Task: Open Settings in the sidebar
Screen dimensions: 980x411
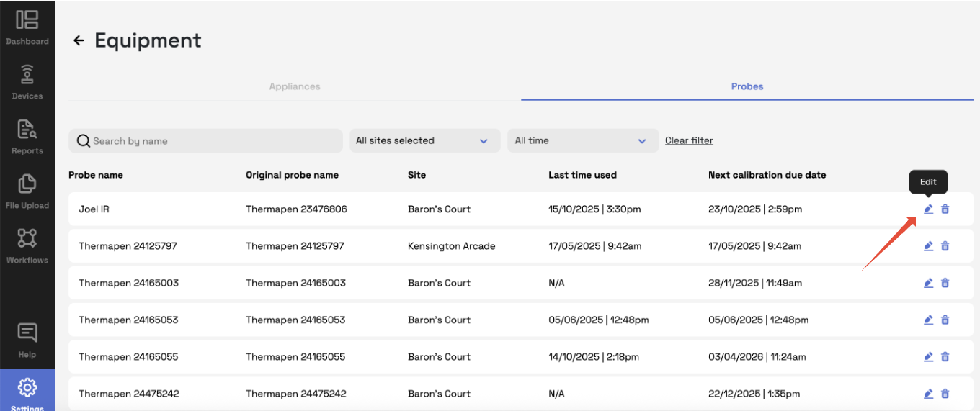Action: [27, 392]
